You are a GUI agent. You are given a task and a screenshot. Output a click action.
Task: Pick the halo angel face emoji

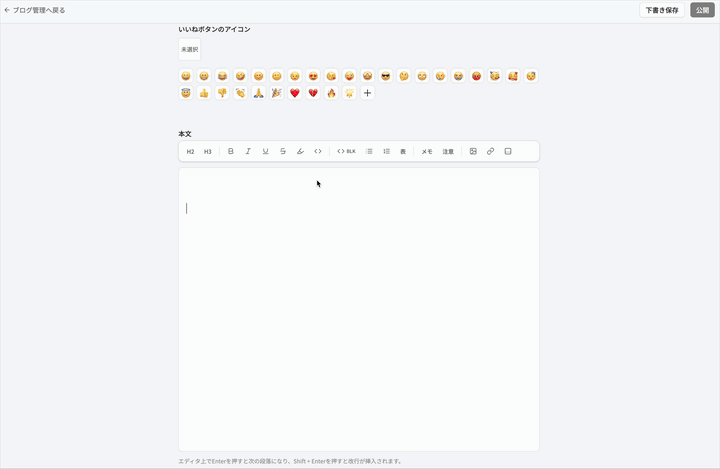click(186, 93)
